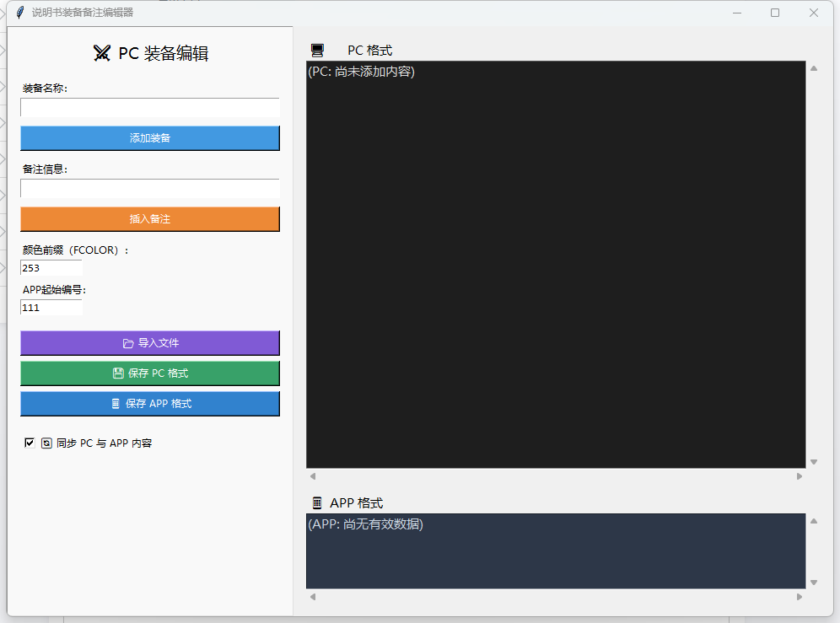Click the crossed swords icon beside PC 装备编辑
The image size is (840, 623).
[102, 53]
